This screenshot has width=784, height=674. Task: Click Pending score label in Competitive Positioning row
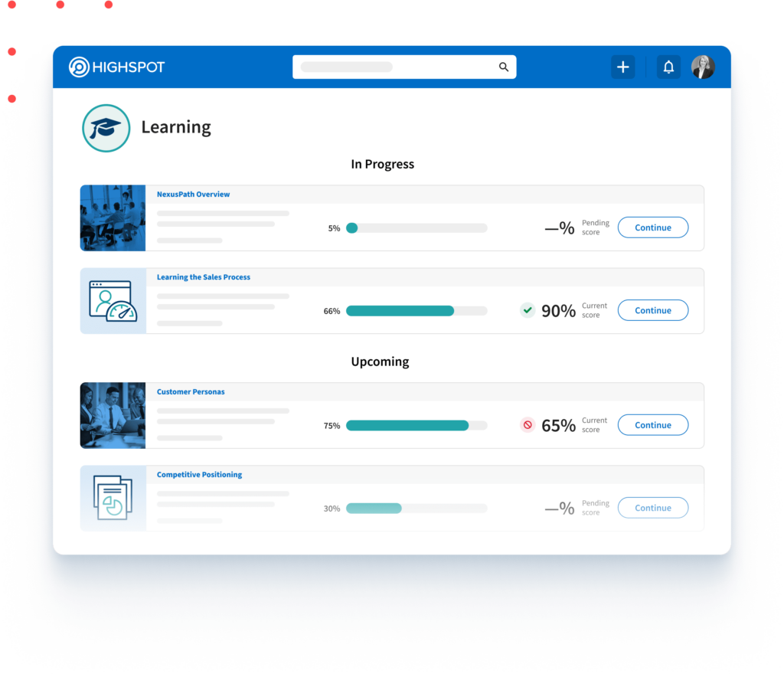click(x=596, y=508)
